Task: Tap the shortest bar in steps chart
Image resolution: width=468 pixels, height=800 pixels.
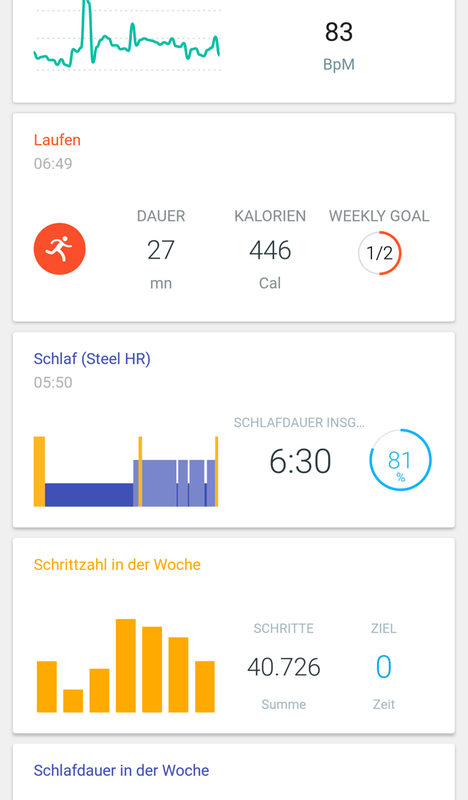Action: [x=73, y=701]
